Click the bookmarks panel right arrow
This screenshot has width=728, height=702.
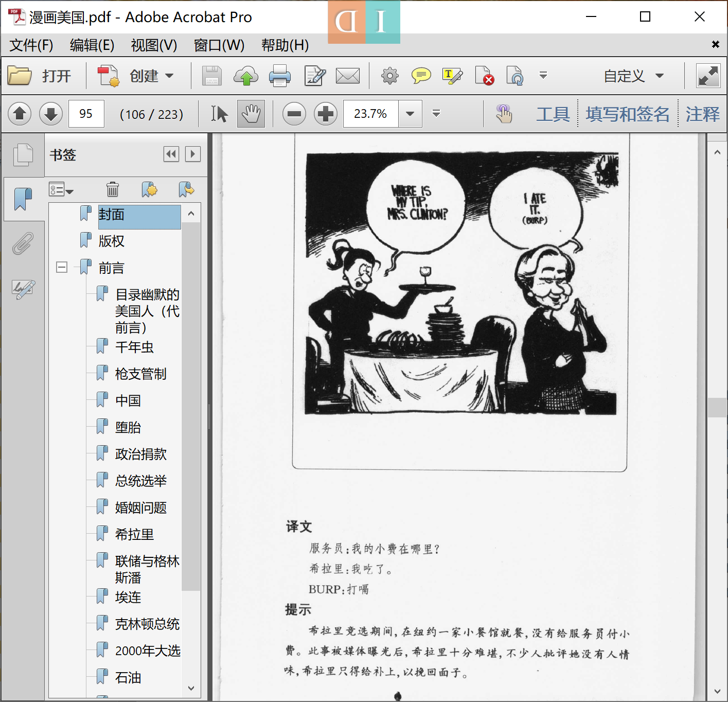(193, 154)
